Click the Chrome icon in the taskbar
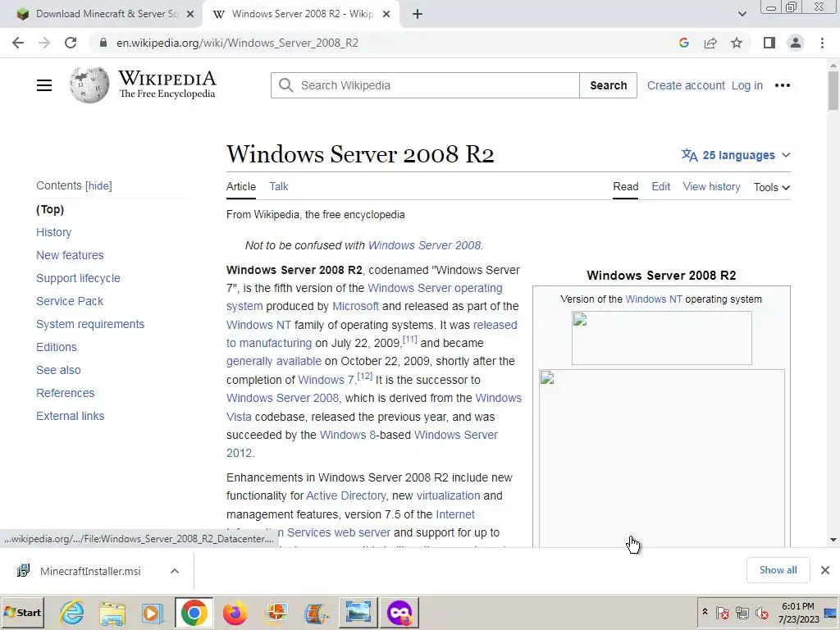The width and height of the screenshot is (840, 630). pos(194,612)
